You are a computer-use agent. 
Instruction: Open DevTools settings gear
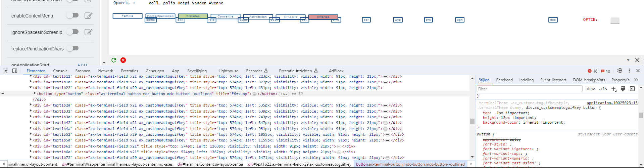(620, 71)
